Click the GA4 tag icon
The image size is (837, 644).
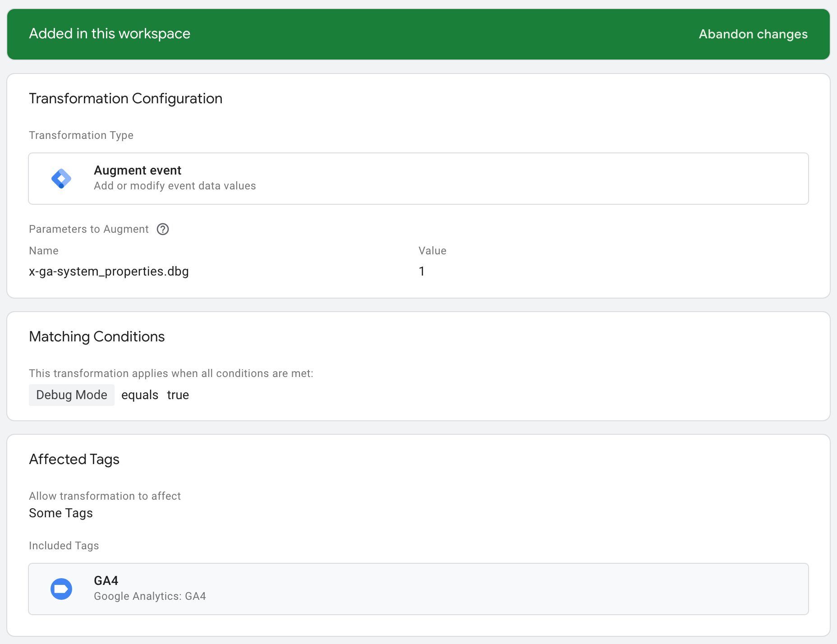[x=61, y=589]
